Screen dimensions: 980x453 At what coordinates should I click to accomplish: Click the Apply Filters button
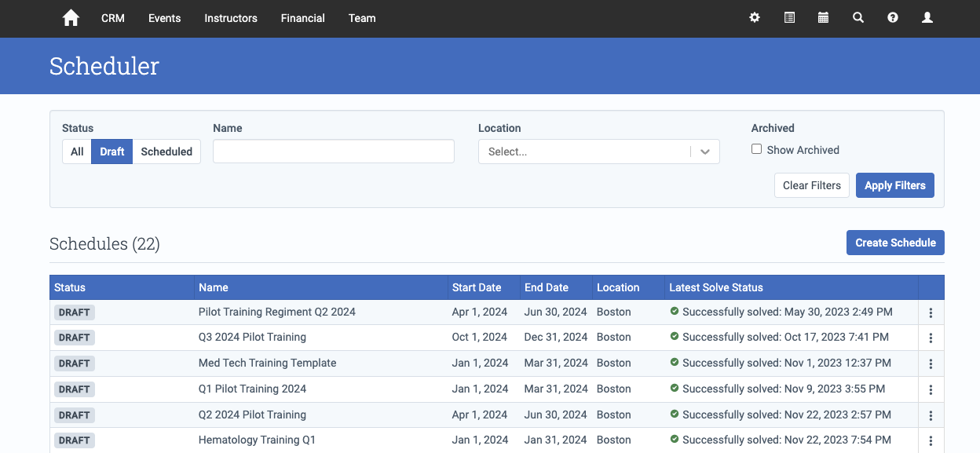(x=895, y=185)
